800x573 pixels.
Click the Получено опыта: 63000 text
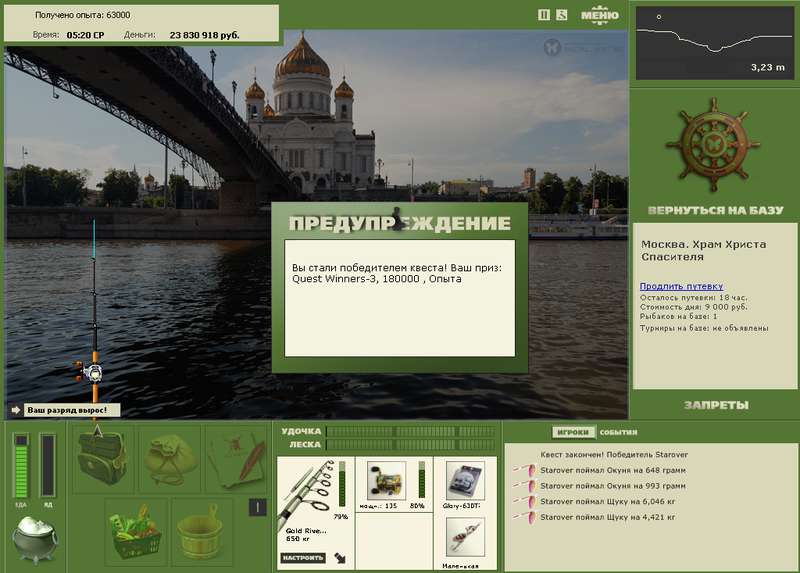[x=82, y=15]
